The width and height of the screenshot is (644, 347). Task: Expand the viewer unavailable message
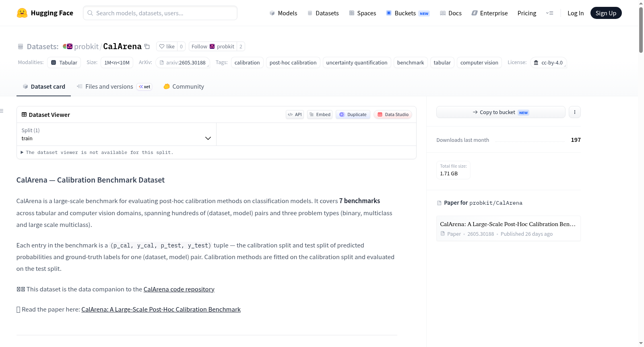[97, 152]
